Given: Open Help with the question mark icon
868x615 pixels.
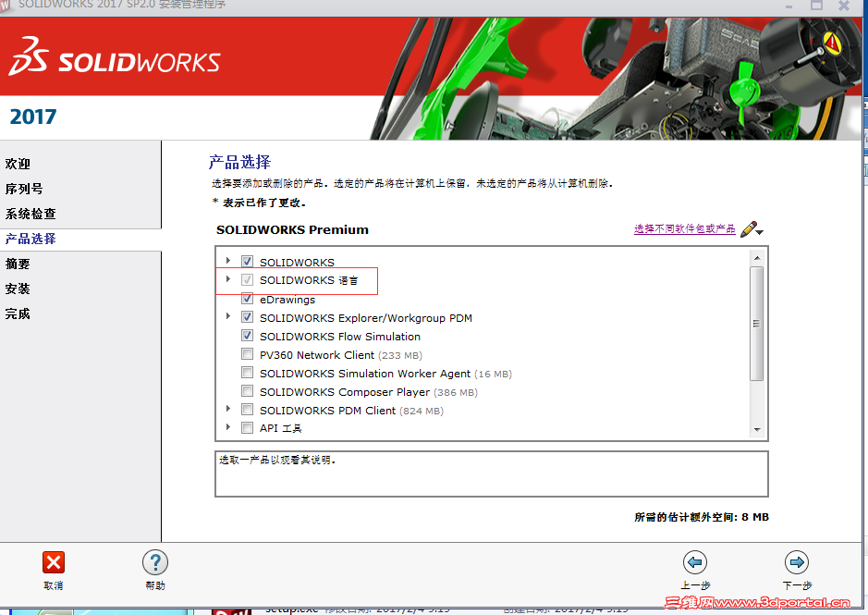Looking at the screenshot, I should pos(155,562).
